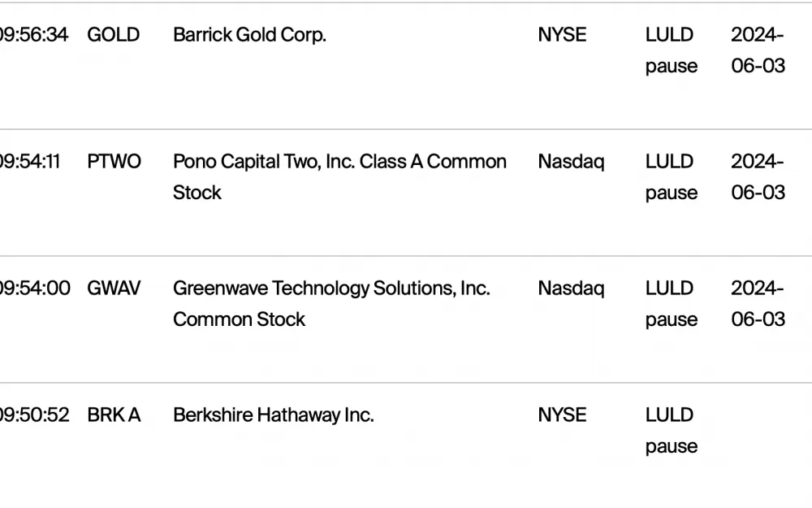The image size is (812, 508).
Task: Click the PTWO ticker symbol
Action: coord(114,161)
